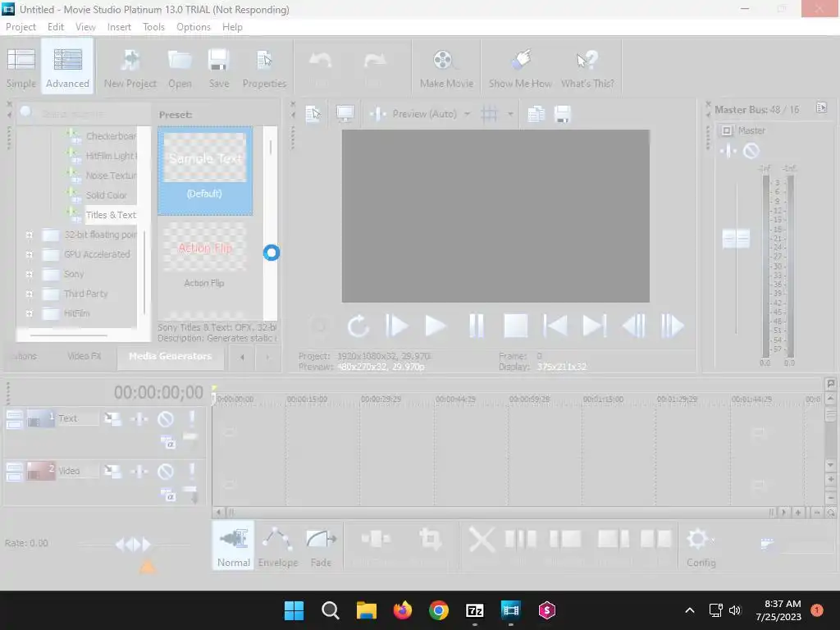Viewport: 840px width, 630px height.
Task: Solo the Video track
Action: tap(192, 472)
